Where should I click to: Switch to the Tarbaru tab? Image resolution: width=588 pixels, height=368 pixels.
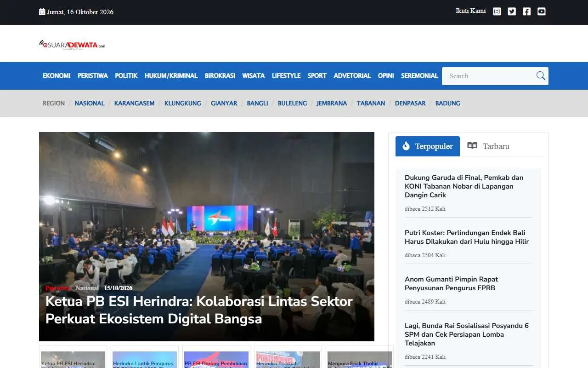(488, 146)
